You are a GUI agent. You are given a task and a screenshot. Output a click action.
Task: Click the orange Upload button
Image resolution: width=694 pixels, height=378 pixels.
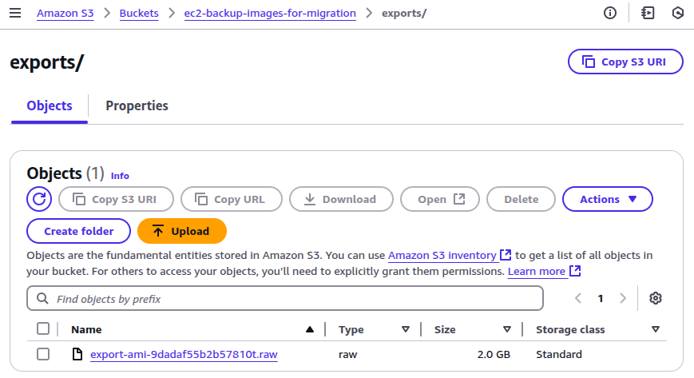182,231
